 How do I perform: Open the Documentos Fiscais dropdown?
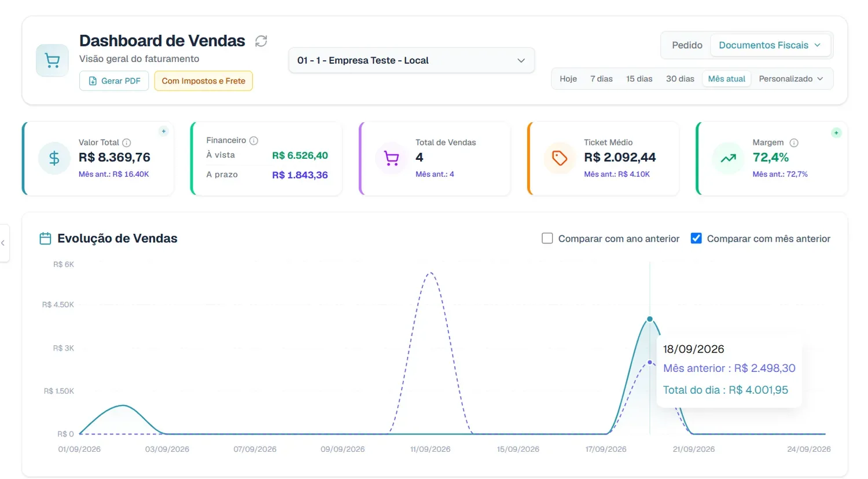point(770,45)
